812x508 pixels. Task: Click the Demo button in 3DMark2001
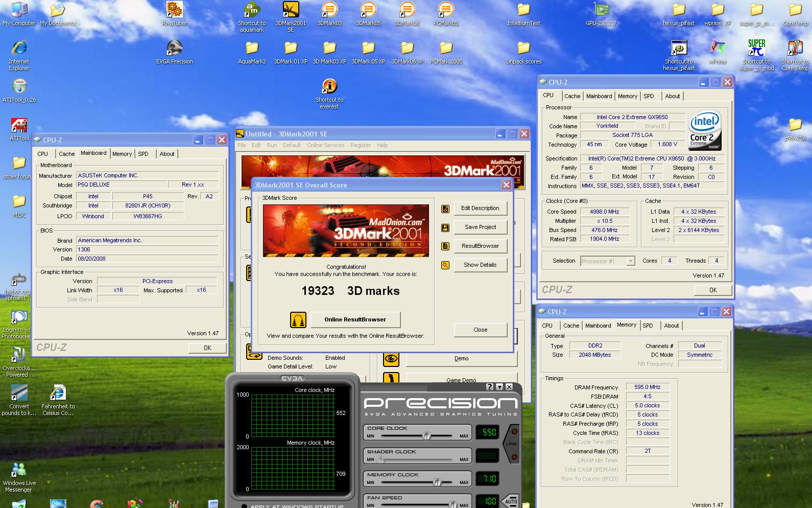coord(461,359)
